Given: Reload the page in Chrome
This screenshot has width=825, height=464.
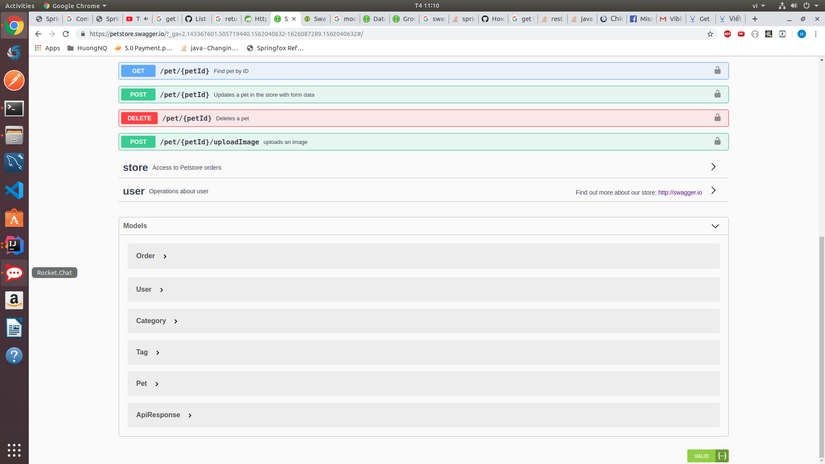Looking at the screenshot, I should (x=66, y=34).
